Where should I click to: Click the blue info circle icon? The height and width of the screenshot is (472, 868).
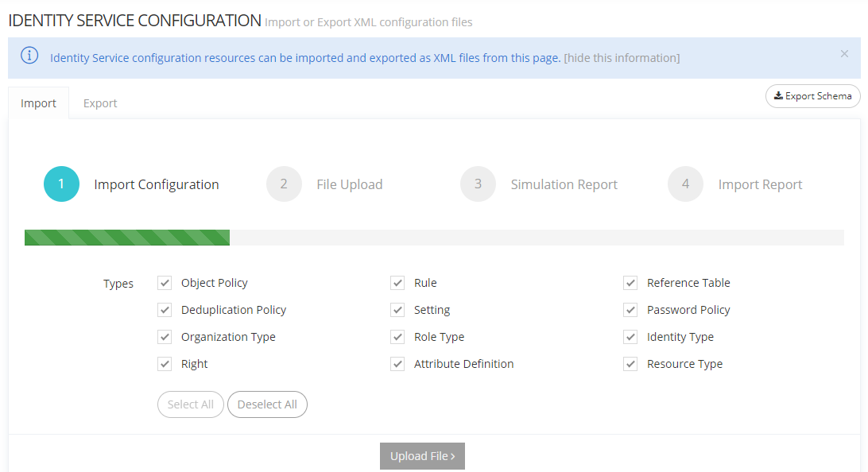[29, 56]
